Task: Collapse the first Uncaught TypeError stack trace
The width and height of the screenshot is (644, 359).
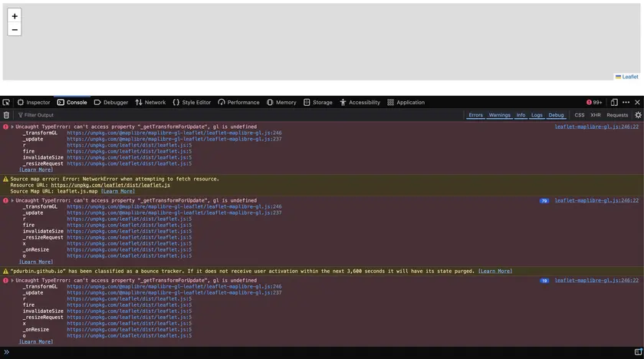Action: tap(12, 127)
